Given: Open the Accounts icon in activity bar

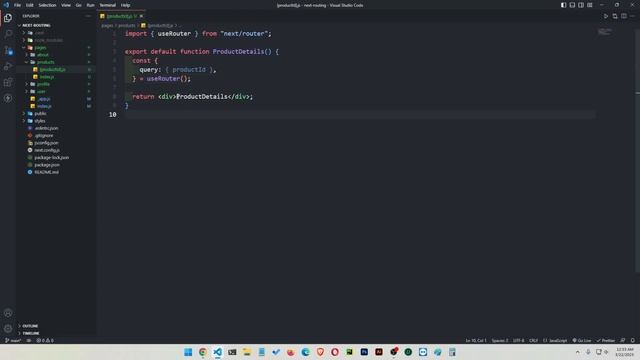Looking at the screenshot, I should coord(8,313).
